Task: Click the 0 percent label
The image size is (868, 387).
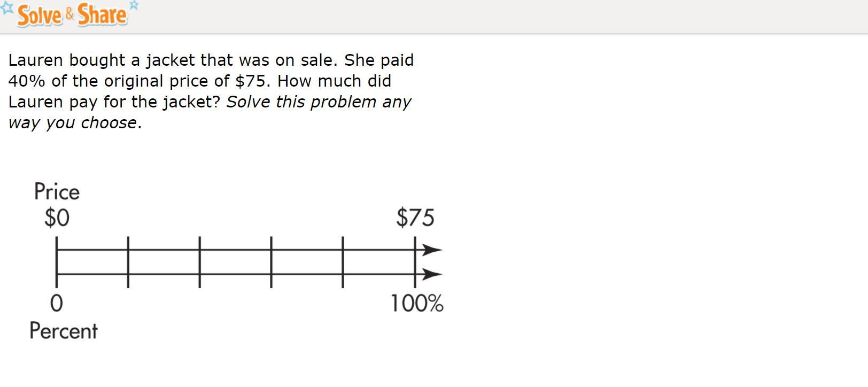Action: (x=56, y=304)
